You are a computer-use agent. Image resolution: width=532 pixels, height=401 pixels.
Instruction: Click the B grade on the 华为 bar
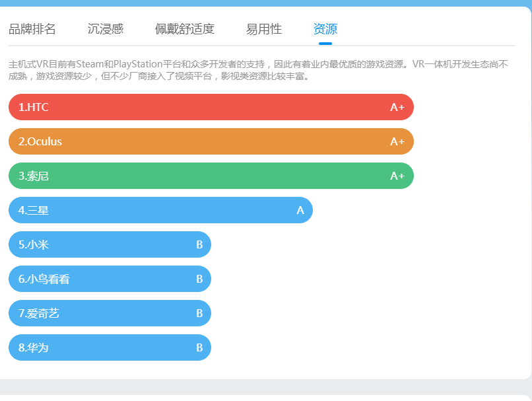click(x=199, y=347)
